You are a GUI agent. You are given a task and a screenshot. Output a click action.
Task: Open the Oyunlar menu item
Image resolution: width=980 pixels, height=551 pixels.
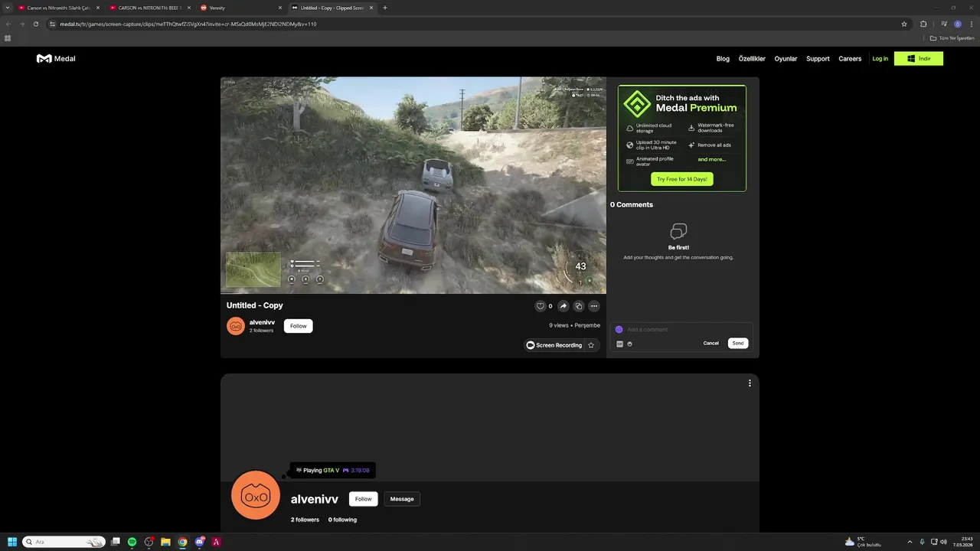click(x=786, y=59)
